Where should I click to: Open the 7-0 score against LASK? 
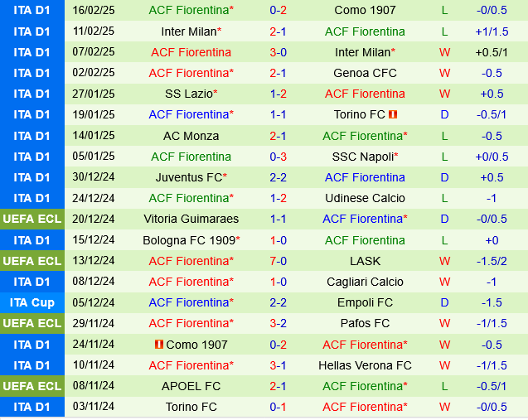[278, 261]
